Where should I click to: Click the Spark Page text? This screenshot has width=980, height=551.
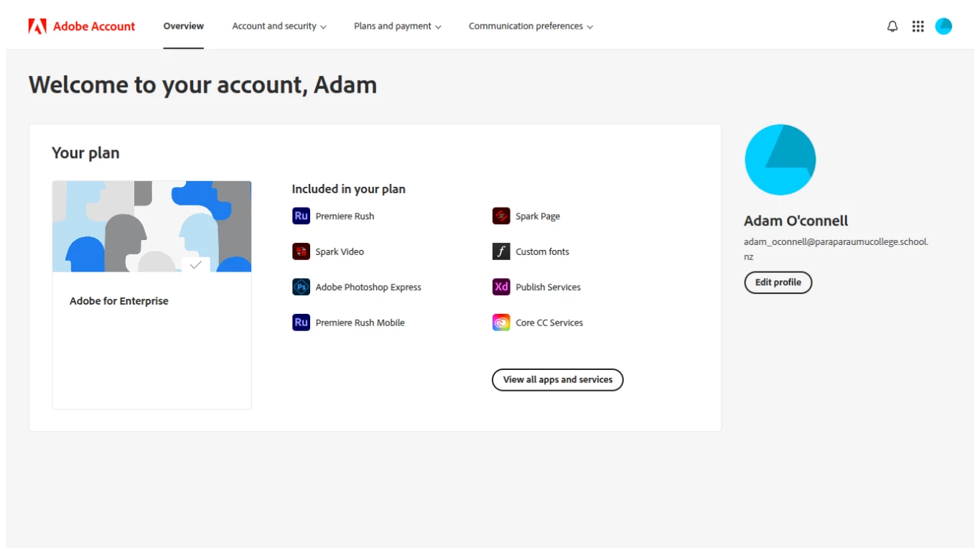538,216
